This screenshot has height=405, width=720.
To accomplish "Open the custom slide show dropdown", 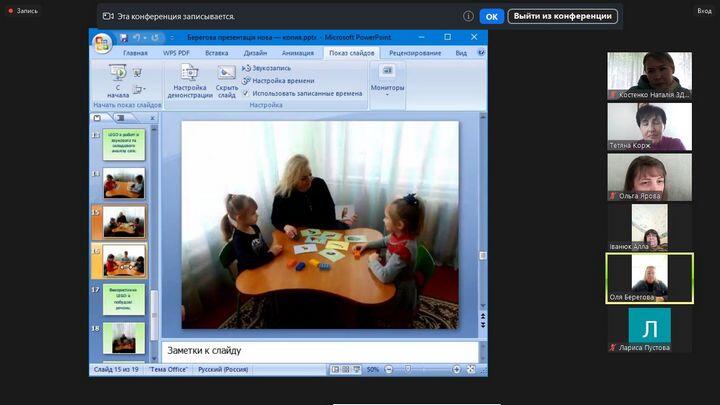I will click(139, 89).
